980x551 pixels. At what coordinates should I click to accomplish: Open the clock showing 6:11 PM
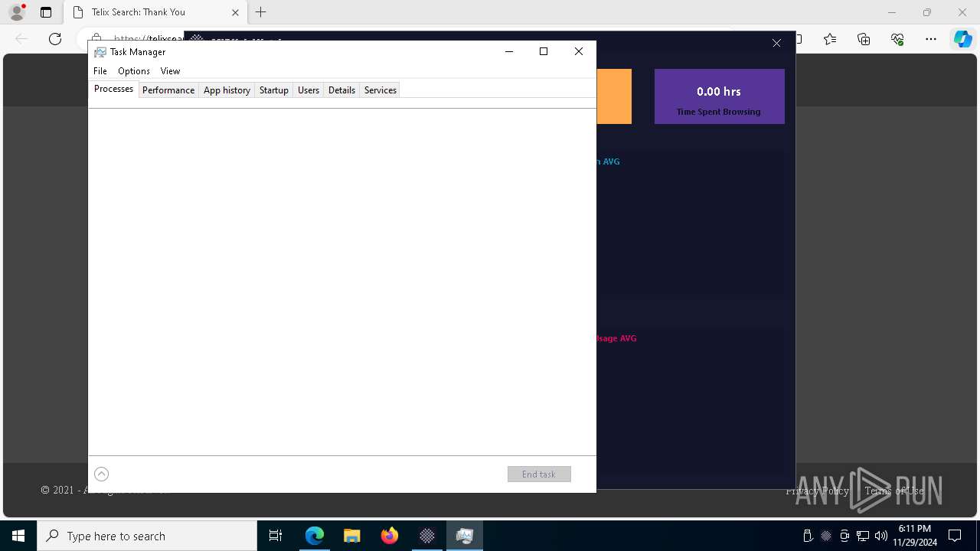pyautogui.click(x=915, y=536)
